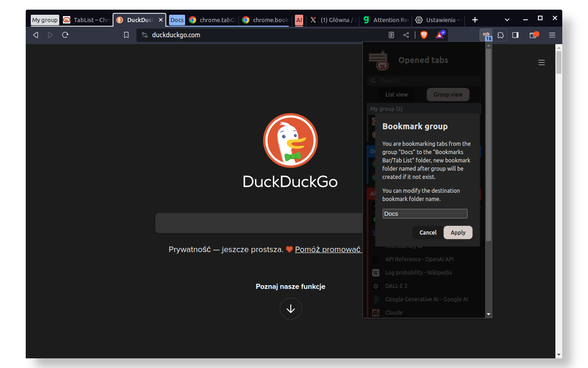Click the page scrollbar down arrow
Screen dimensions: 588x368
pyautogui.click(x=559, y=355)
